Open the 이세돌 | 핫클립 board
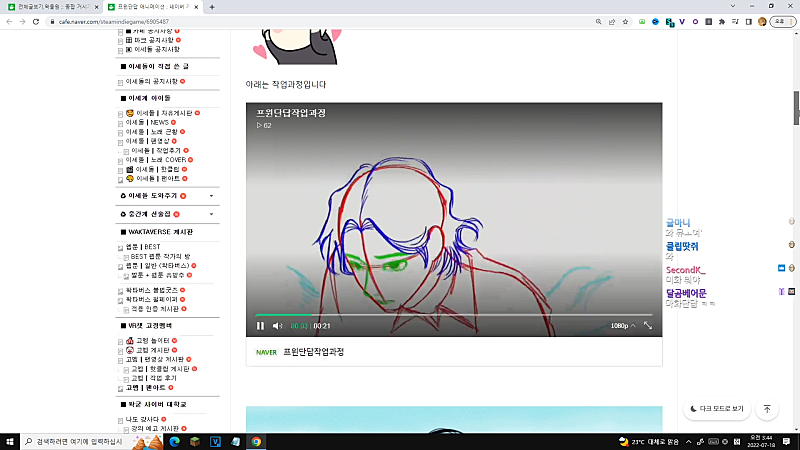Viewport: 800px width, 450px height. coord(157,169)
